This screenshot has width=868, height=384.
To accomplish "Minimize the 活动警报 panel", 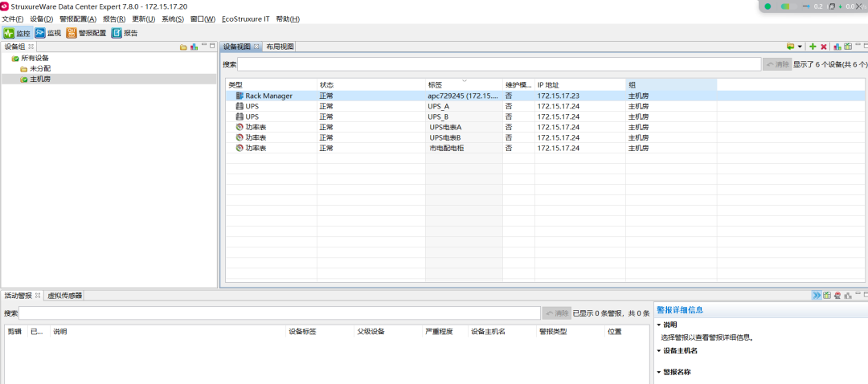I will 858,294.
